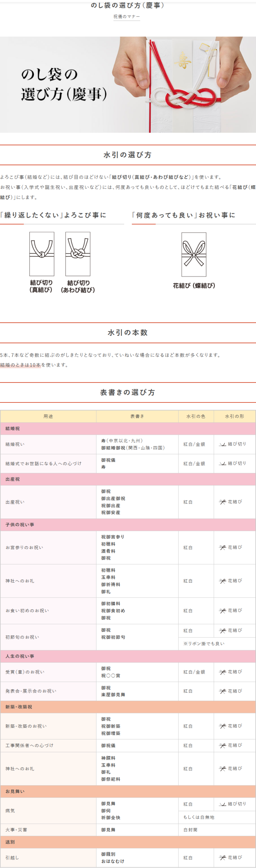This screenshot has height=868, width=256.
Task: Click the 病気 cell
Action: [48, 811]
